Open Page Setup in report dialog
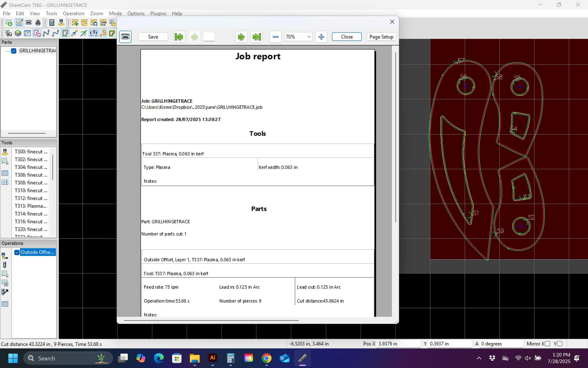The image size is (588, 368). [x=381, y=37]
